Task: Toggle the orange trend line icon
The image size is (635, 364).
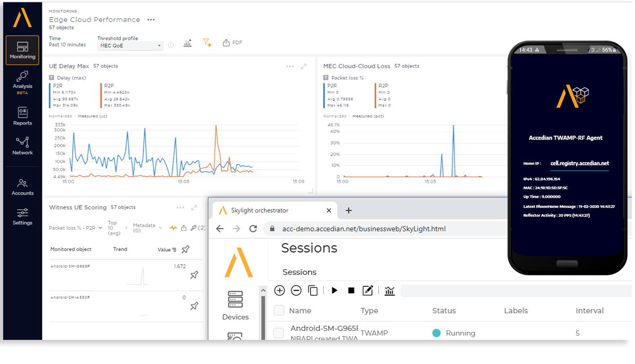Action: pyautogui.click(x=173, y=228)
